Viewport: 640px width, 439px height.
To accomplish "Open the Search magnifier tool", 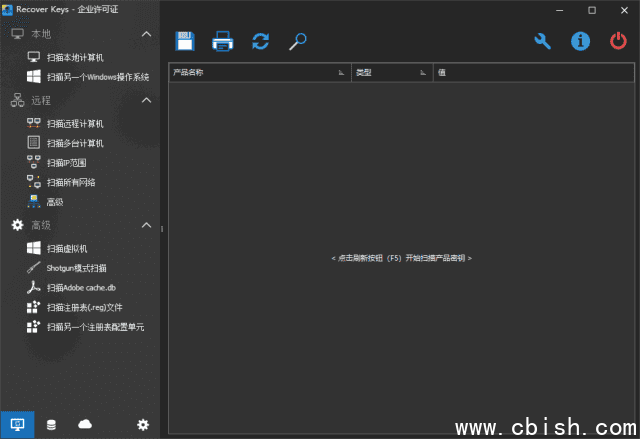I will (297, 41).
